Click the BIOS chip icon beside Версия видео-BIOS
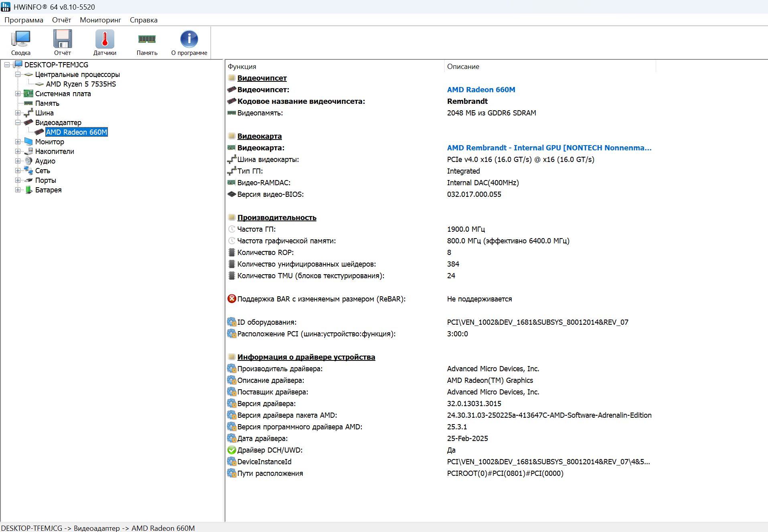The width and height of the screenshot is (768, 532). (232, 194)
